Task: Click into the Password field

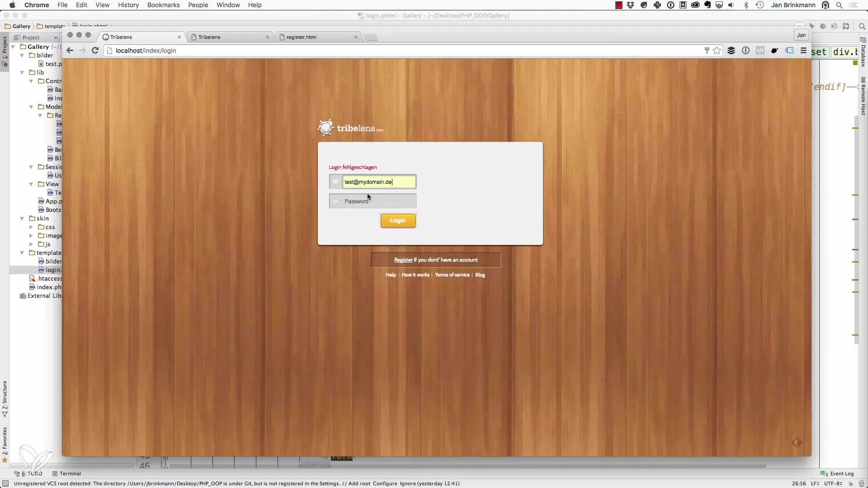Action: click(x=379, y=202)
